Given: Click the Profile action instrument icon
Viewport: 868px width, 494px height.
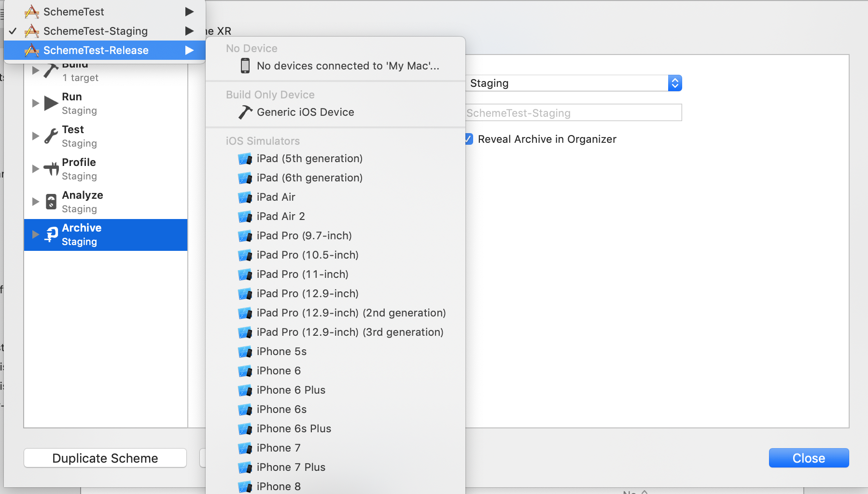Looking at the screenshot, I should coord(51,169).
